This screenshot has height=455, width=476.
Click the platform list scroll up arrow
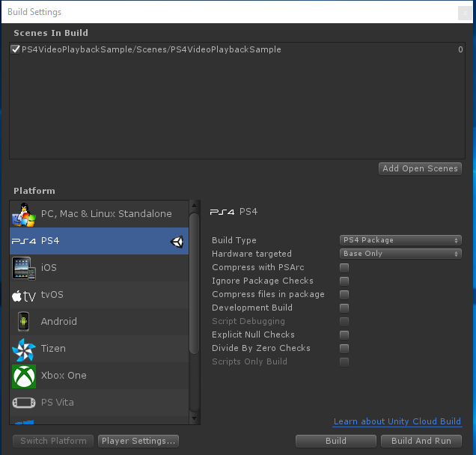coord(195,206)
